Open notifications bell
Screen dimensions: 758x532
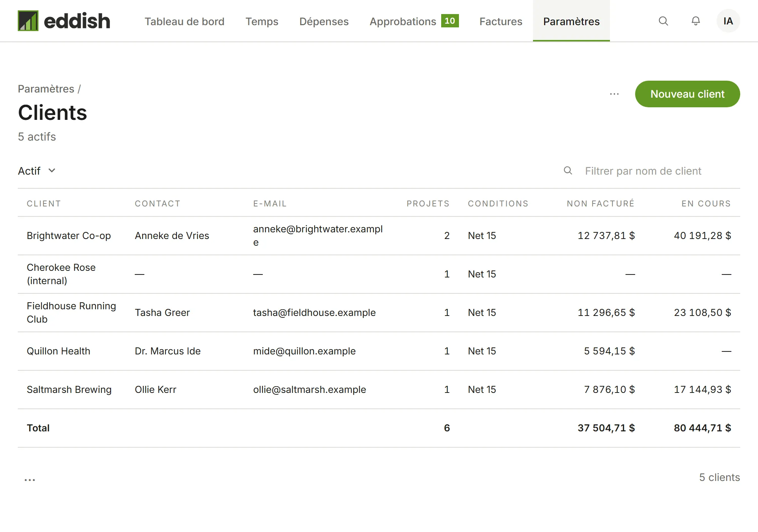696,21
